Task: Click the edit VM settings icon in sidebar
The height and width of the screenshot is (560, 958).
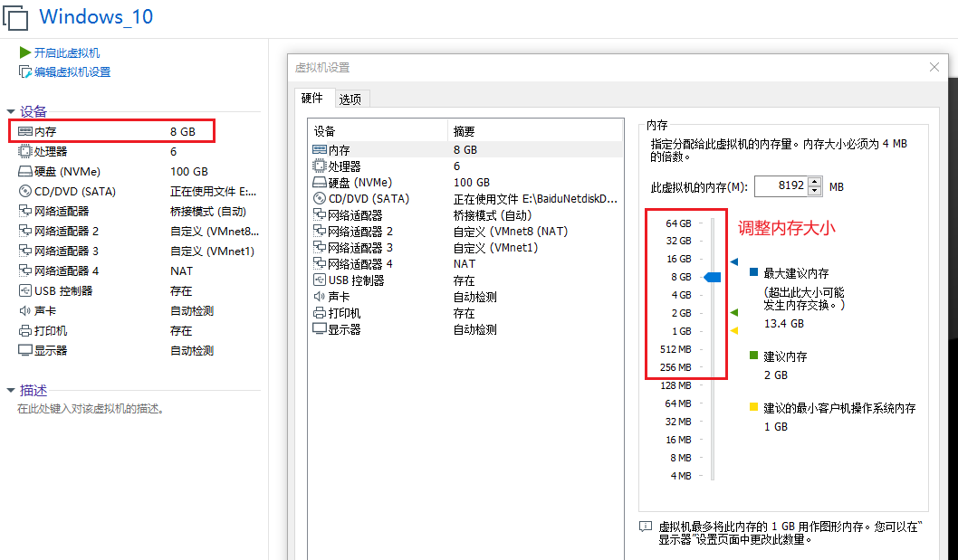Action: pyautogui.click(x=25, y=72)
